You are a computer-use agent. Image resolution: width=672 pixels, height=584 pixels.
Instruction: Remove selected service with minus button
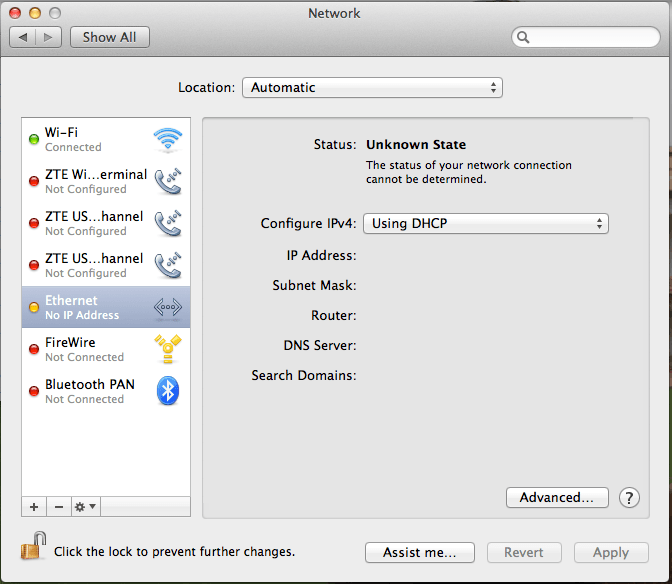59,507
